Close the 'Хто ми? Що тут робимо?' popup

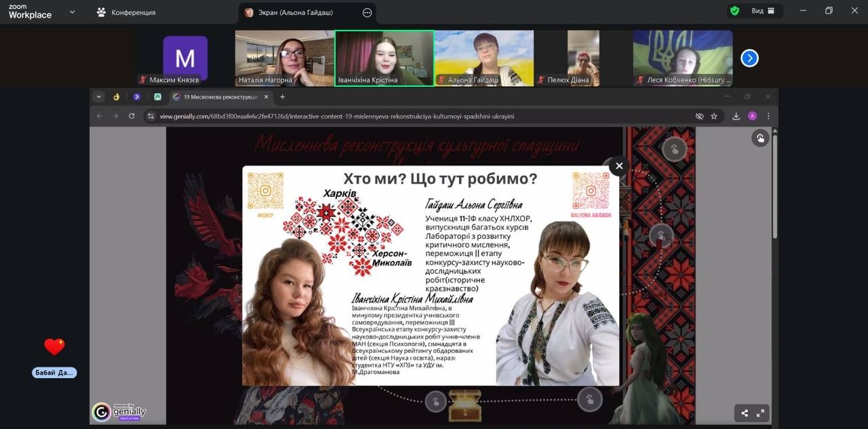tap(618, 166)
